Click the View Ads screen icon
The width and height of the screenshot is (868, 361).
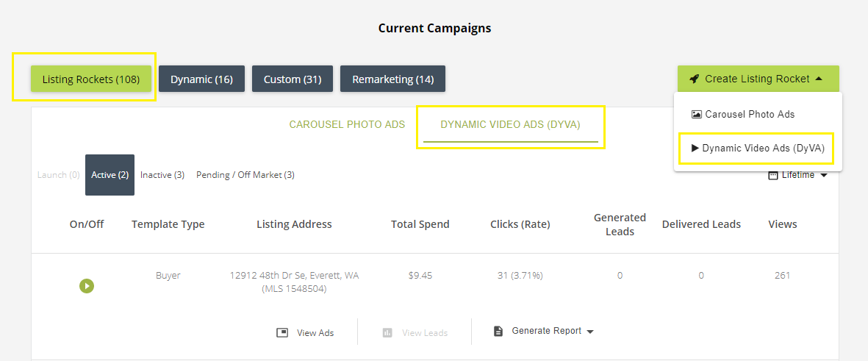[x=282, y=332]
